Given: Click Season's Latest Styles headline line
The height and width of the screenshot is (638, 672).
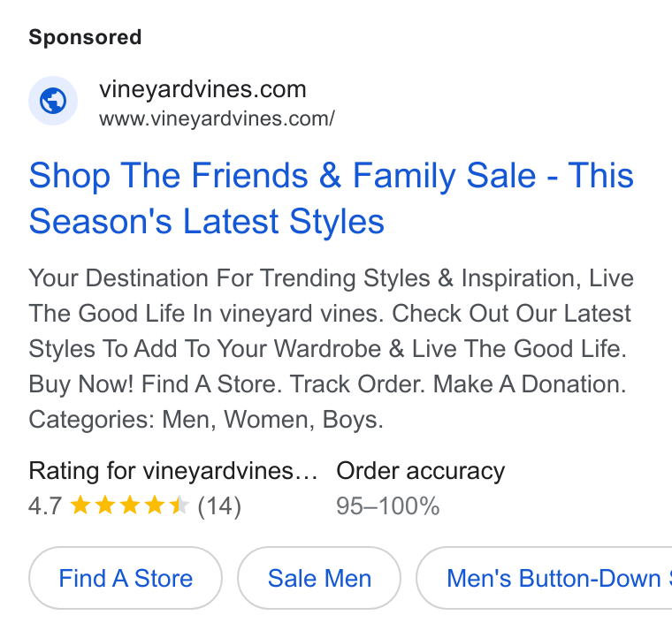Looking at the screenshot, I should [x=207, y=222].
